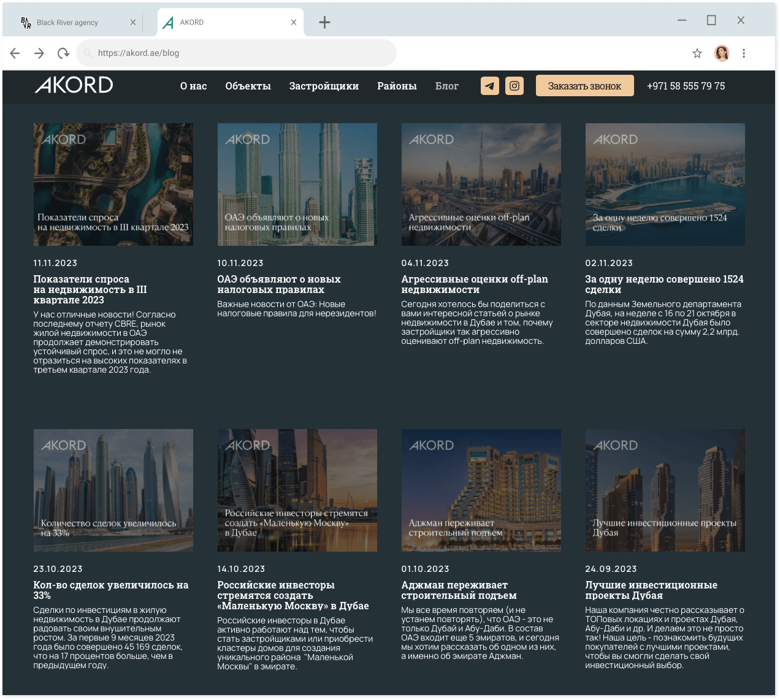The image size is (780, 700).
Task: Click excerpt starting 'По данным Земельного департамента'
Action: 663,322
